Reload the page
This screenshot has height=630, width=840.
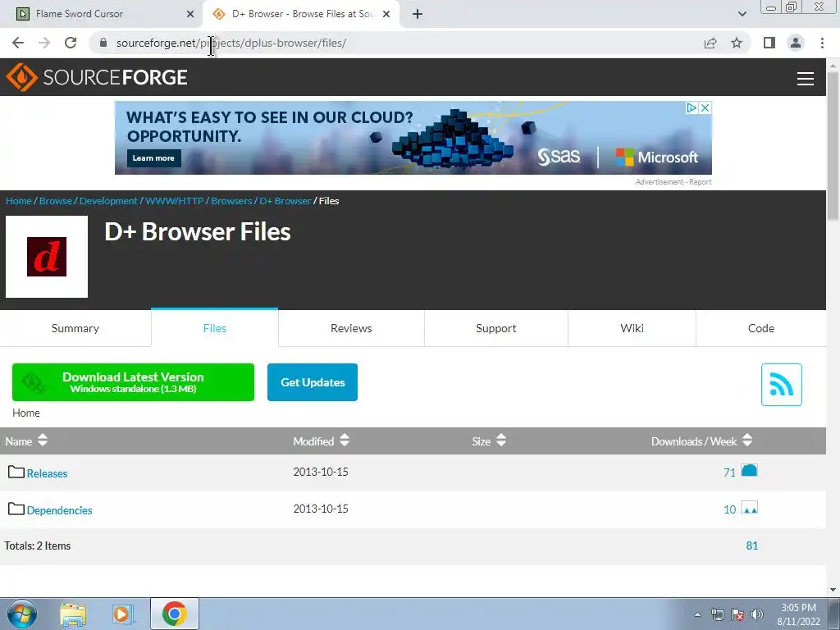[x=71, y=43]
